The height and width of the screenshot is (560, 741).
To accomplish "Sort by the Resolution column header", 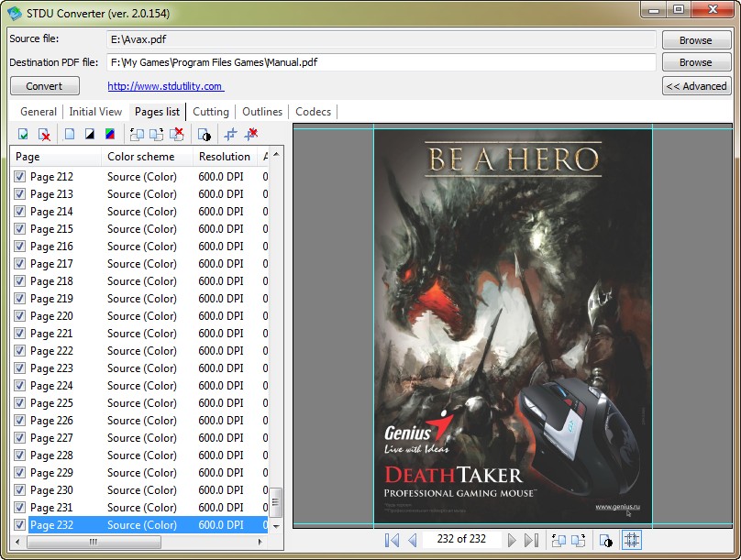I will point(225,157).
